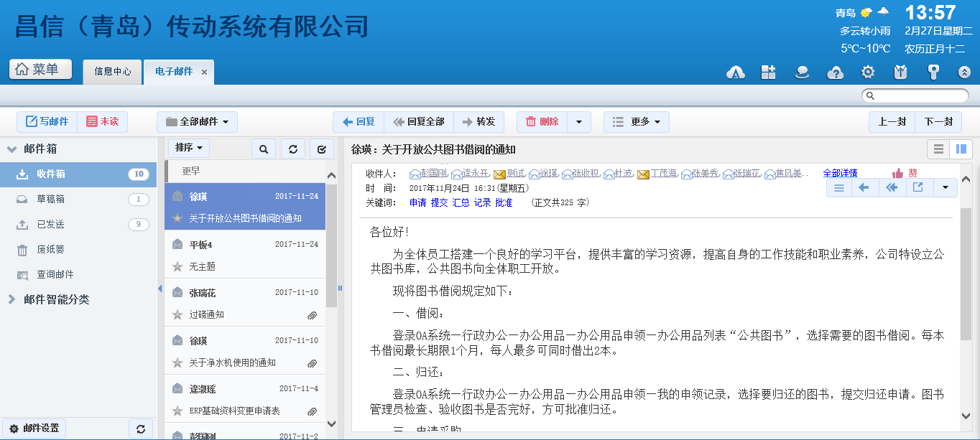The width and height of the screenshot is (980, 440).
Task: Open email in new window via pop-out icon
Action: point(917,188)
